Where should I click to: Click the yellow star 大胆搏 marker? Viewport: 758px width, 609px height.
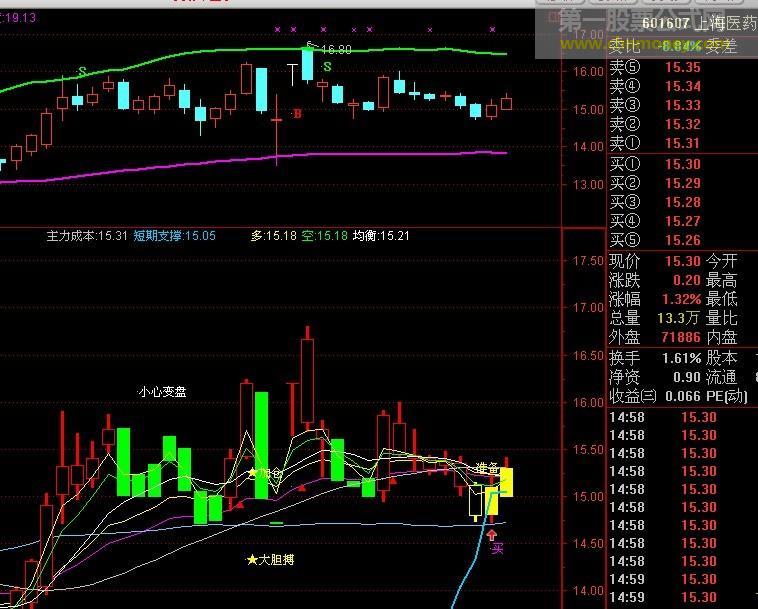tap(271, 560)
